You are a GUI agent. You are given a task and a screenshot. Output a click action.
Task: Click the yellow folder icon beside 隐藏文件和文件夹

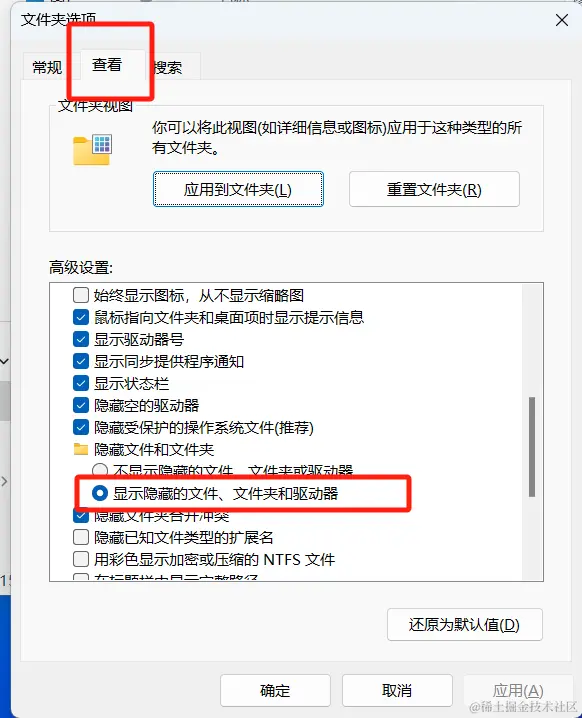81,449
